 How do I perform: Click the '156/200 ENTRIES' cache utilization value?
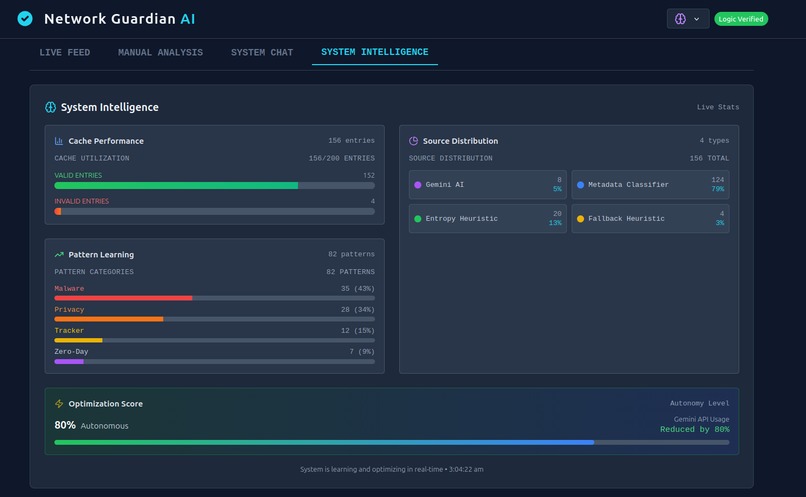(x=341, y=158)
